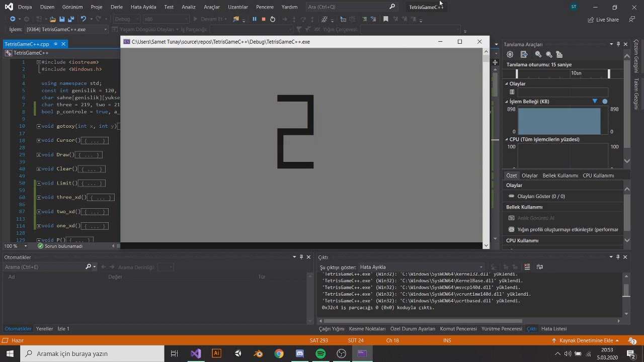
Task: Open Visual Studio from the taskbar
Action: [x=196, y=353]
